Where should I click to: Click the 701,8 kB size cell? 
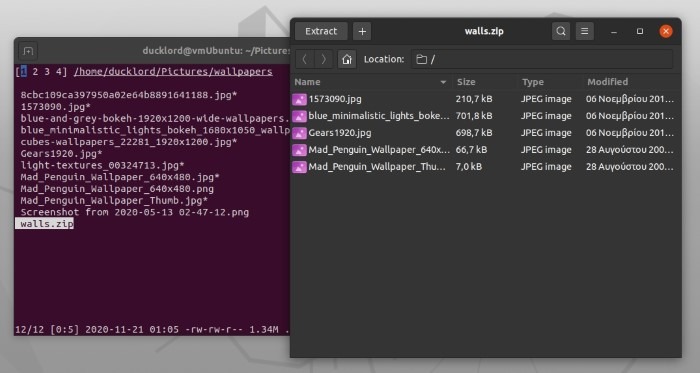(x=474, y=116)
